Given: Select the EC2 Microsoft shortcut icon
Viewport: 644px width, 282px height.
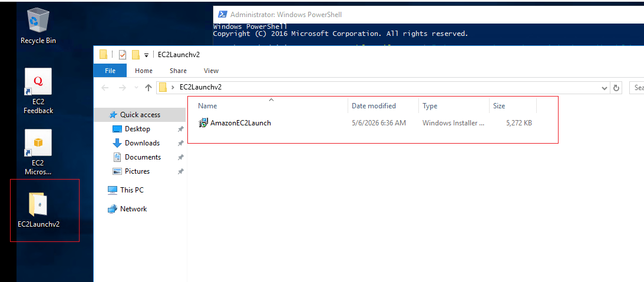Looking at the screenshot, I should [x=38, y=152].
